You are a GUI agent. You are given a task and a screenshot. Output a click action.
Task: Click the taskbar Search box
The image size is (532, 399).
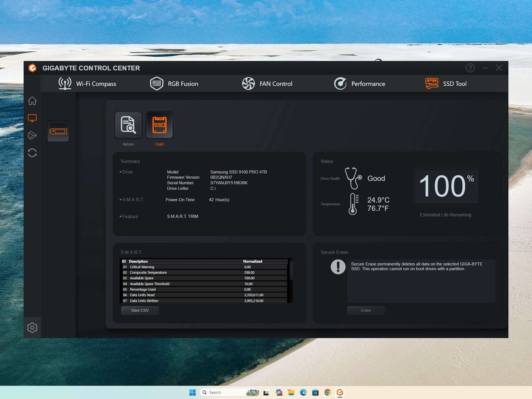point(230,393)
